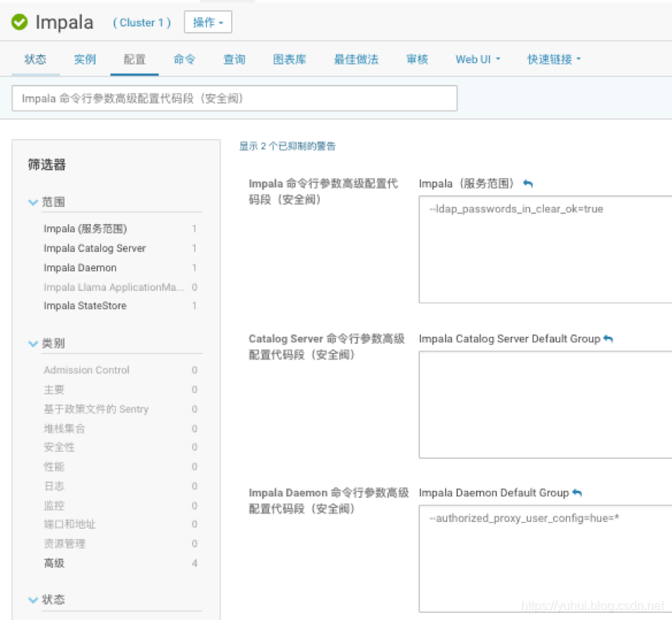Select the 性能 category filter
Screen dimensions: 672x620
pos(54,467)
